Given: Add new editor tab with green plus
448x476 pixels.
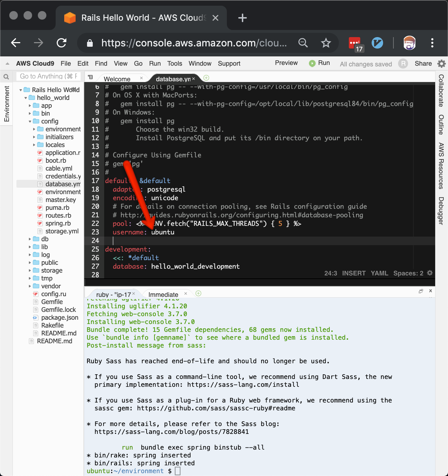Looking at the screenshot, I should pyautogui.click(x=206, y=78).
